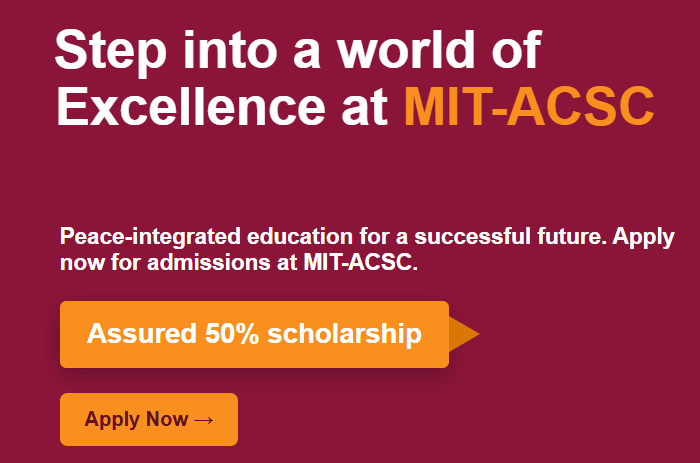Click the Assured 50% scholarship banner
Viewport: 700px width, 463px height.
click(254, 334)
